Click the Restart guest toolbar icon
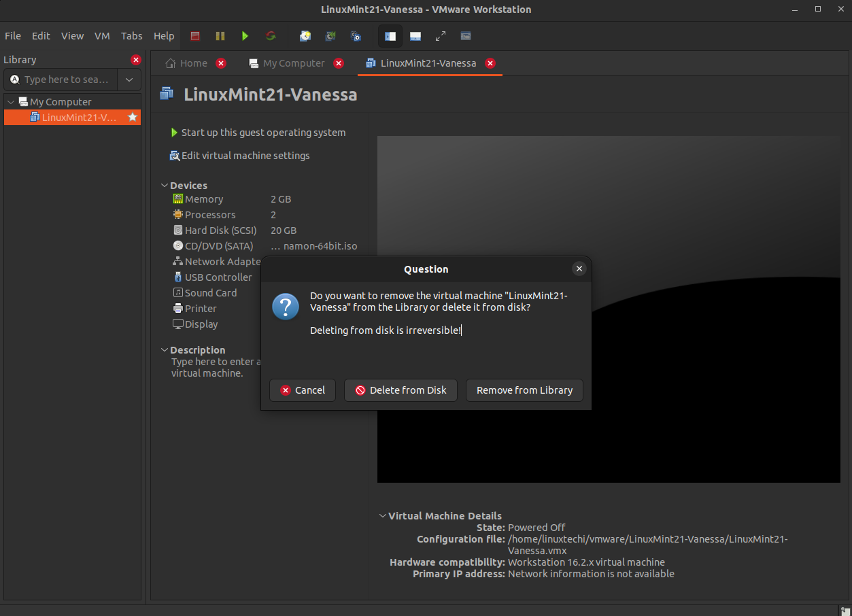The height and width of the screenshot is (616, 852). pos(271,36)
